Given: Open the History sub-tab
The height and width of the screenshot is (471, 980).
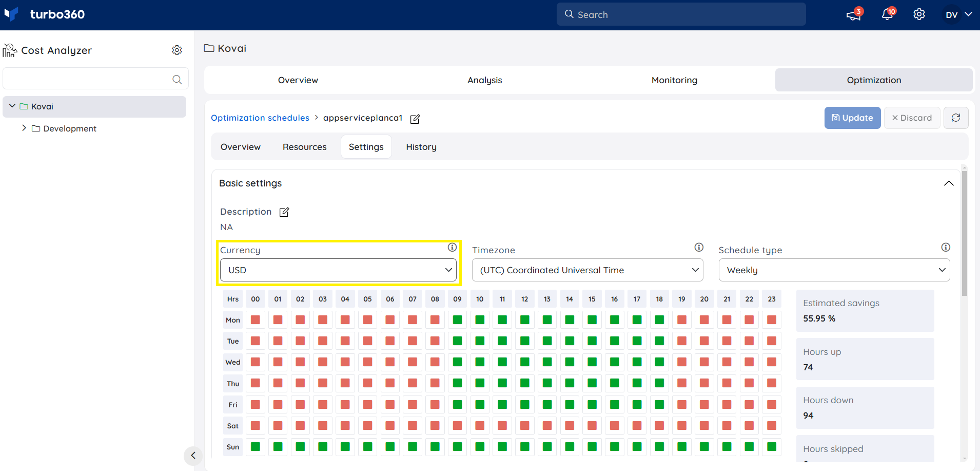Looking at the screenshot, I should (x=421, y=147).
